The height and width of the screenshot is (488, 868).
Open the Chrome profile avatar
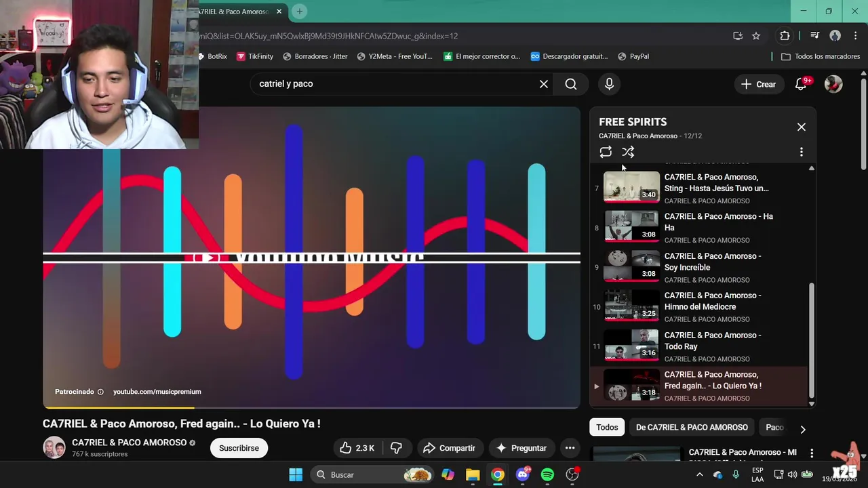(835, 36)
